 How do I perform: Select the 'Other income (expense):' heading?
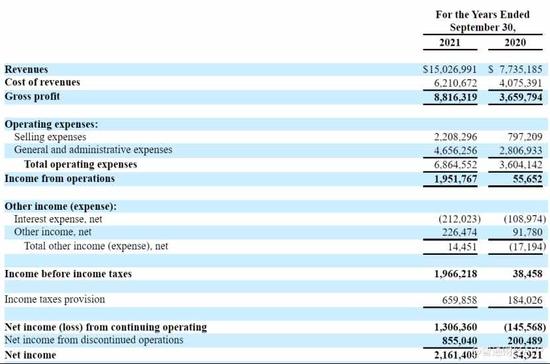(60, 206)
